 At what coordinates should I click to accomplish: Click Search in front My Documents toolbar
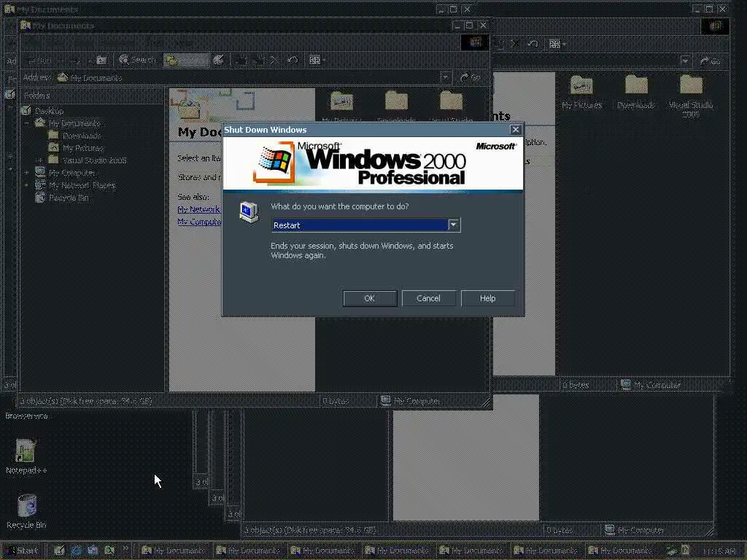pyautogui.click(x=137, y=60)
